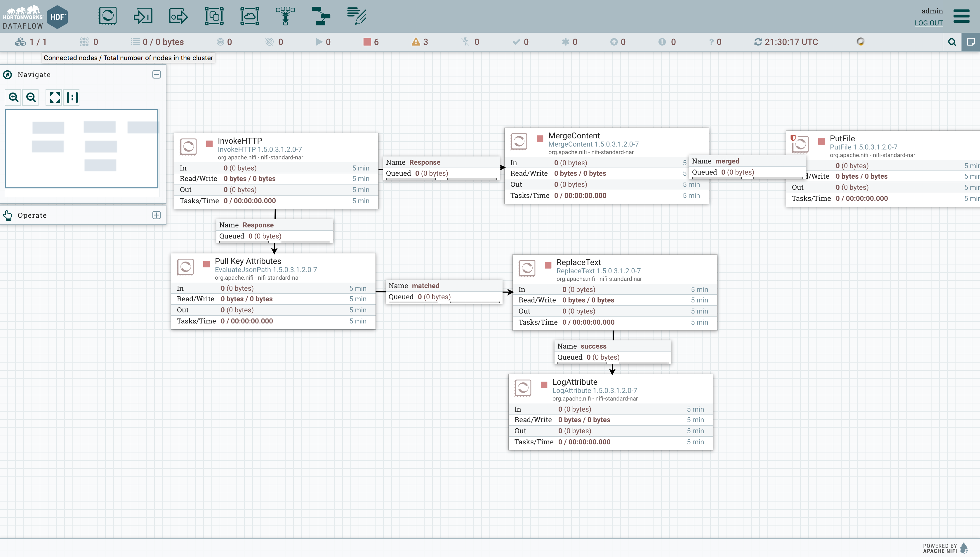
Task: Select the Input Port toolbar icon
Action: coord(143,16)
